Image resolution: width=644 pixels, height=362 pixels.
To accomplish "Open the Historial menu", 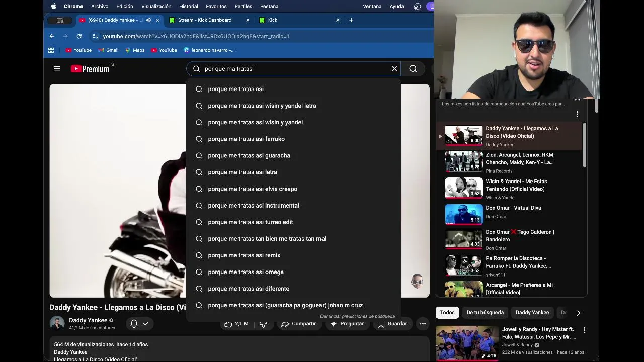I will coord(189,6).
